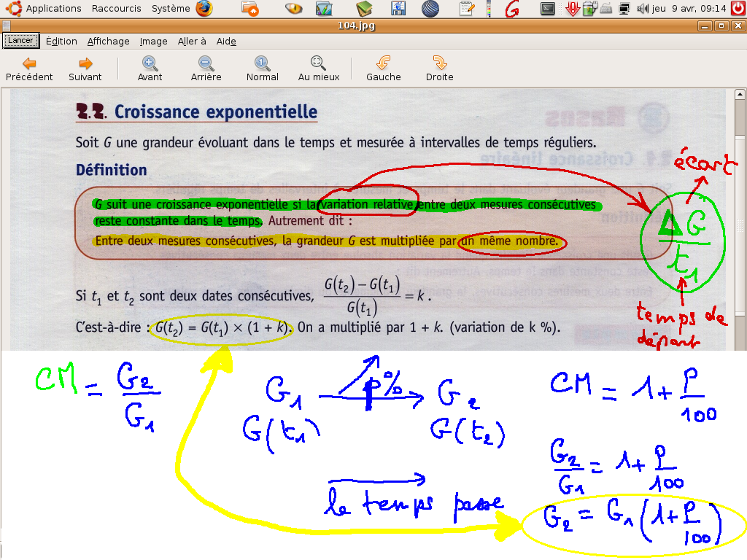This screenshot has height=560, width=747.
Task: Open the Image menu
Action: click(x=153, y=42)
